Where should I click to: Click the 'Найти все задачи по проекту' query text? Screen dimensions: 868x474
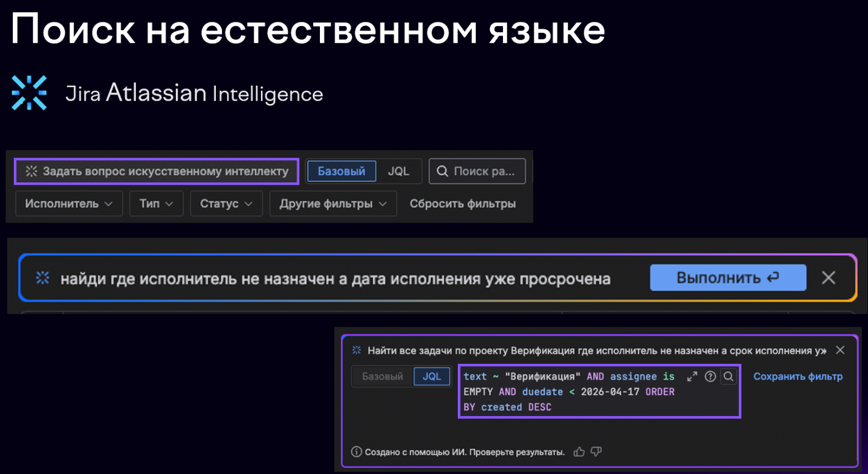(597, 350)
